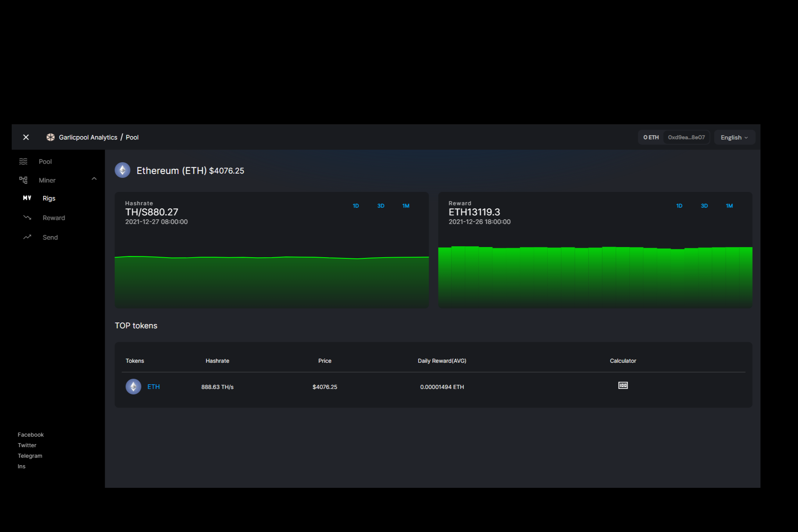The width and height of the screenshot is (798, 532).
Task: Open the ETH token link
Action: coord(154,387)
